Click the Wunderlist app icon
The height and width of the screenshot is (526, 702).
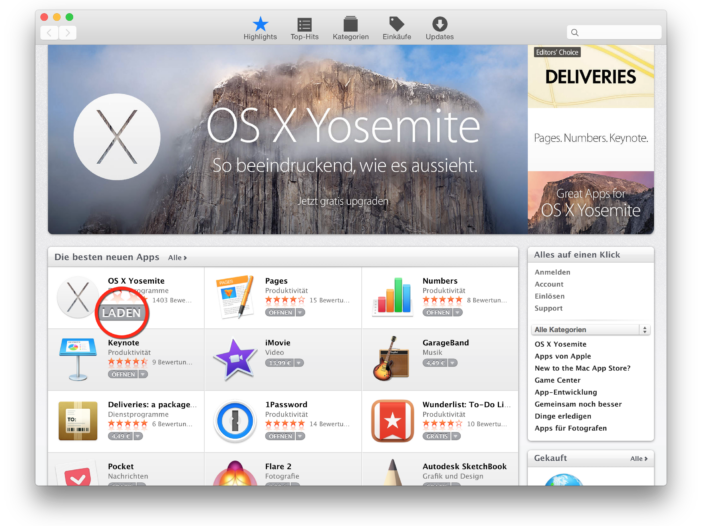(x=392, y=421)
